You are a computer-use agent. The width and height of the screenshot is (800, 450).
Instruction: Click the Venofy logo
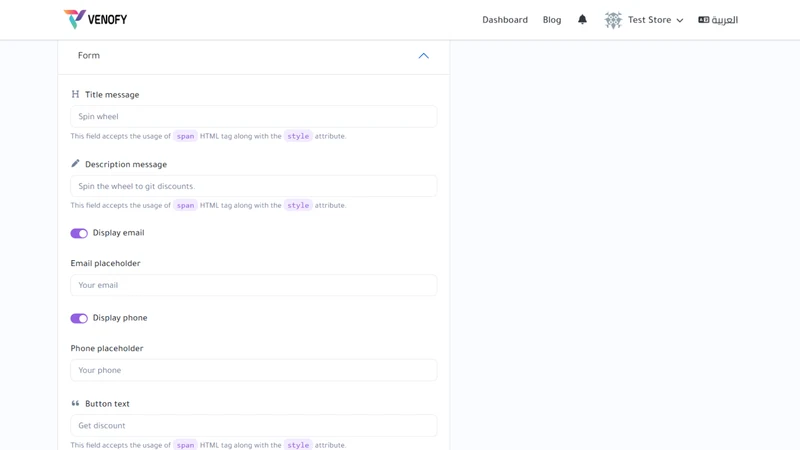(x=95, y=19)
